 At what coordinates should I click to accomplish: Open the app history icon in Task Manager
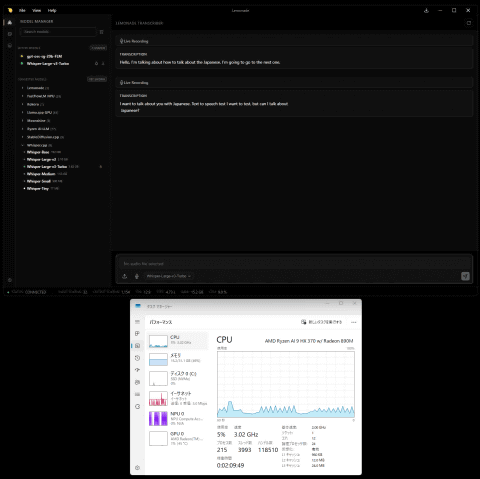pyautogui.click(x=137, y=358)
